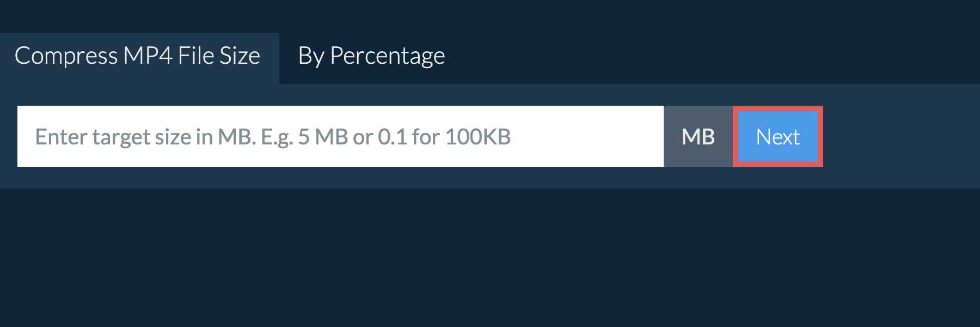Click the MB suffix next to the input
This screenshot has height=327, width=980.
pyautogui.click(x=698, y=137)
